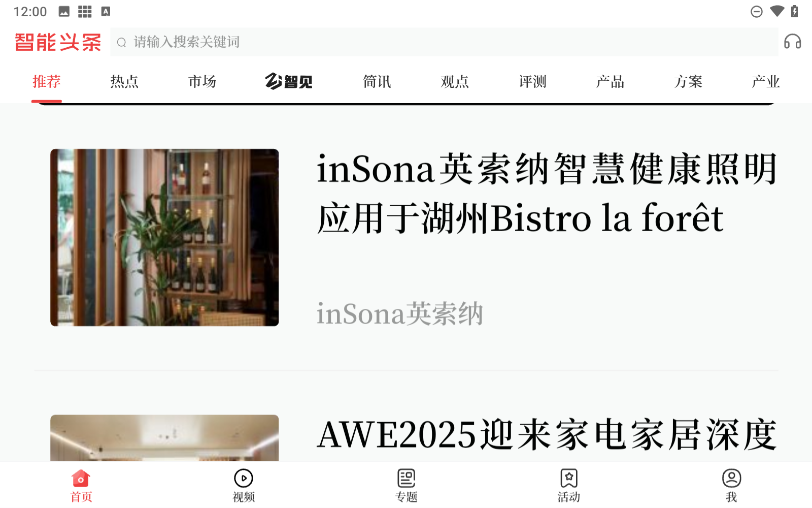The image size is (812, 508).
Task: Open the AWE2025迎来家电家居深度 article headline
Action: [547, 435]
